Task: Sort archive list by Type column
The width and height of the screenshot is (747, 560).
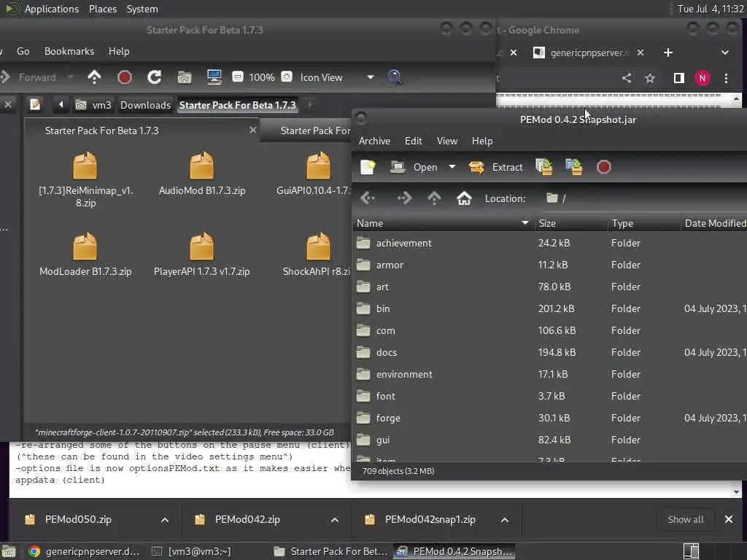Action: [643, 223]
